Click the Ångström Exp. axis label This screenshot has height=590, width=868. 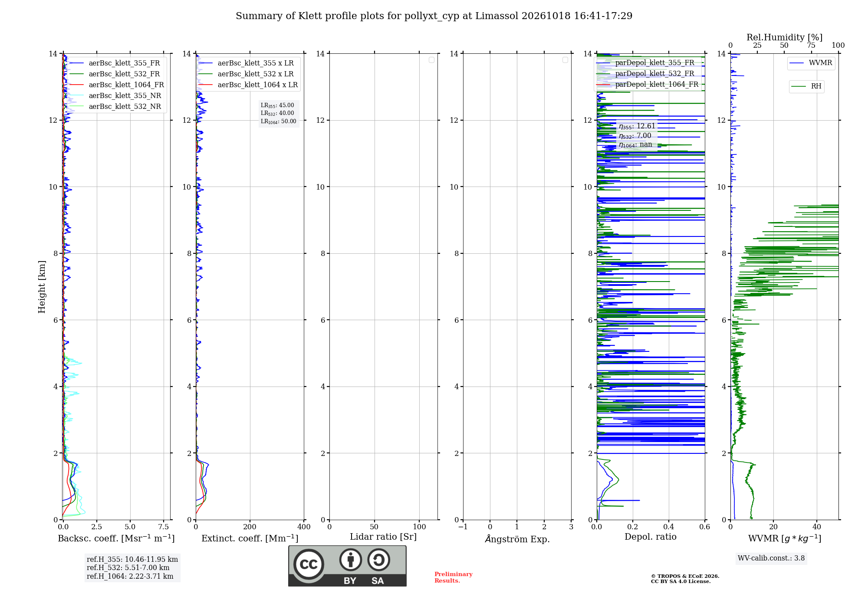click(x=517, y=539)
